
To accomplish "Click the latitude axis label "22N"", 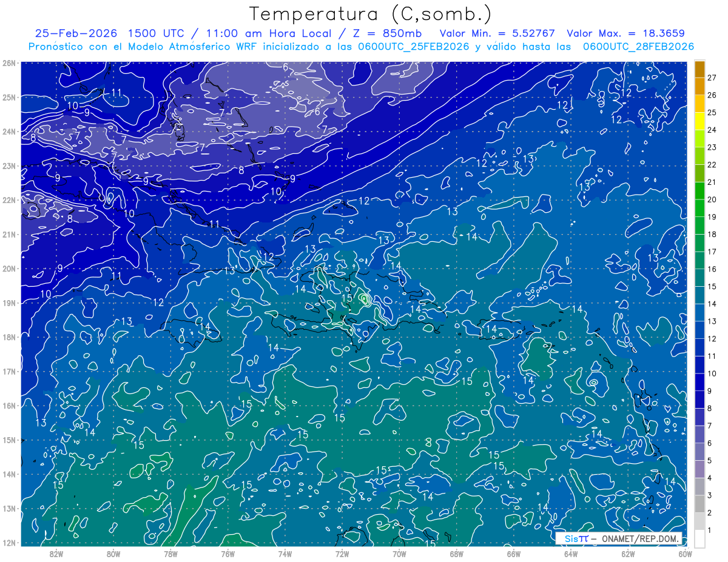I will 8,200.
